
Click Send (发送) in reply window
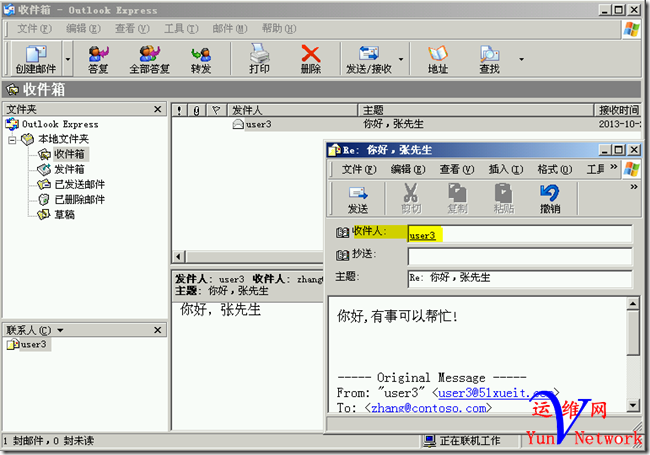[358, 199]
